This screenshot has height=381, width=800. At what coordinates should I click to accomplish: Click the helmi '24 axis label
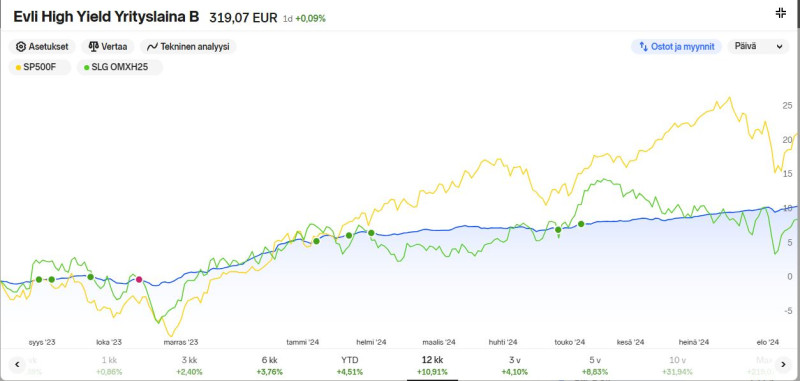[x=371, y=342]
